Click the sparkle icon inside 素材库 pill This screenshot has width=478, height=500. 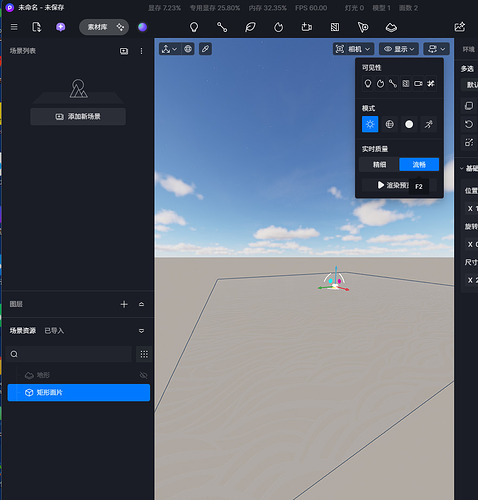pyautogui.click(x=120, y=27)
